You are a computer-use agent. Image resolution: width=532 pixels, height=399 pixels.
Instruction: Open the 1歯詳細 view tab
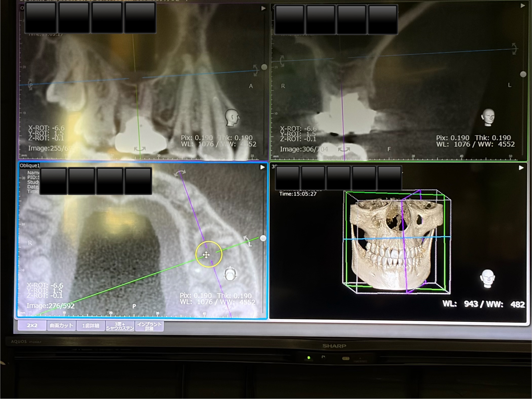(x=90, y=326)
